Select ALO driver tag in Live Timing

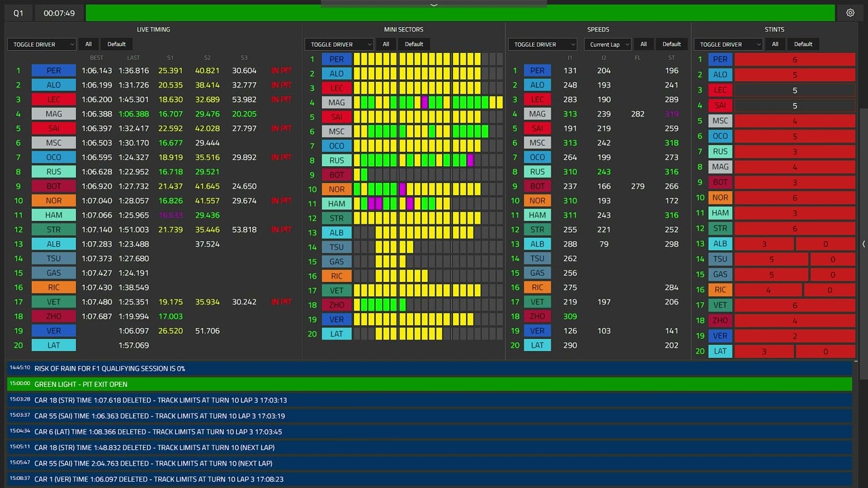(x=54, y=85)
